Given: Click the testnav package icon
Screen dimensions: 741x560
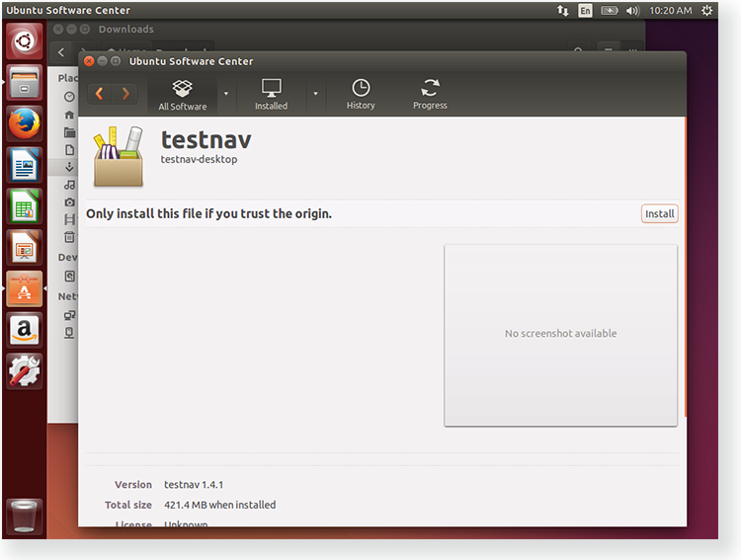Looking at the screenshot, I should click(x=119, y=156).
